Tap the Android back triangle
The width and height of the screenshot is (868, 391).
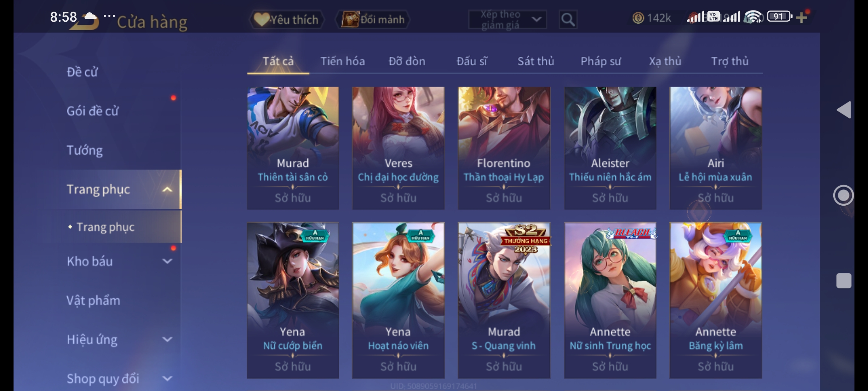(x=844, y=110)
